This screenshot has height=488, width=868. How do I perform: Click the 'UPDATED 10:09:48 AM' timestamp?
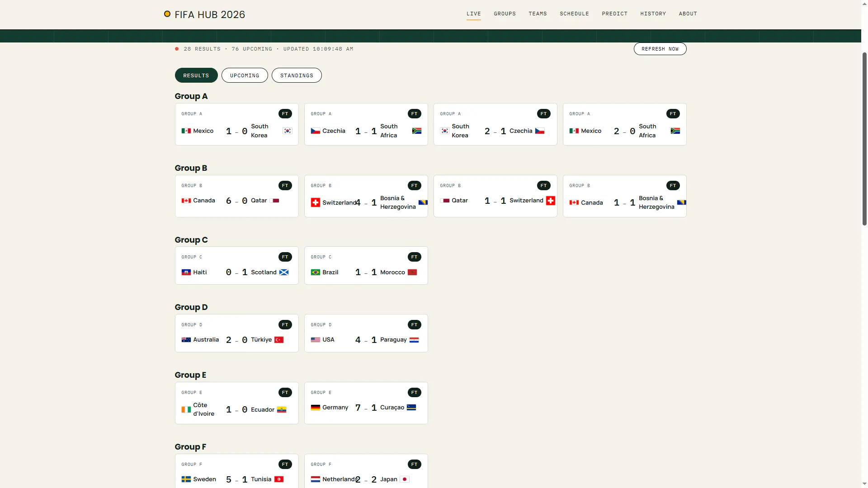318,49
